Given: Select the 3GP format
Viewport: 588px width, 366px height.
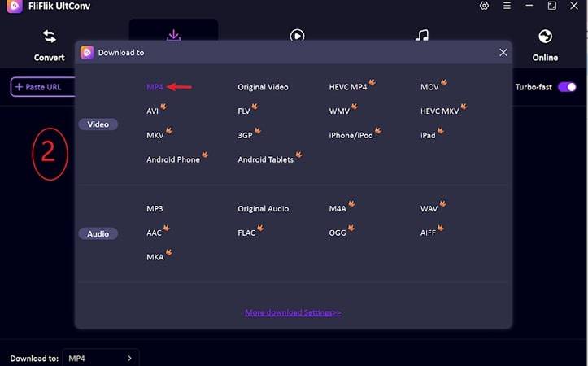Looking at the screenshot, I should point(245,135).
